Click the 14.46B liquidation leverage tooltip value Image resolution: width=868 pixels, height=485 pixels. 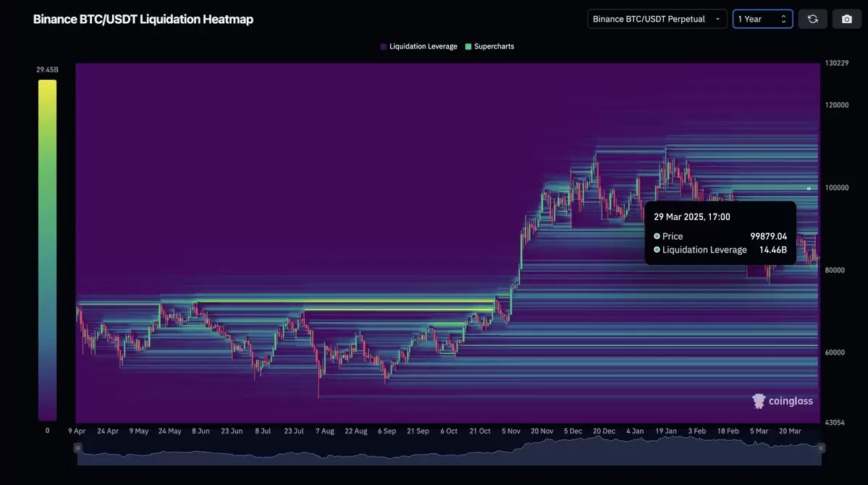772,250
